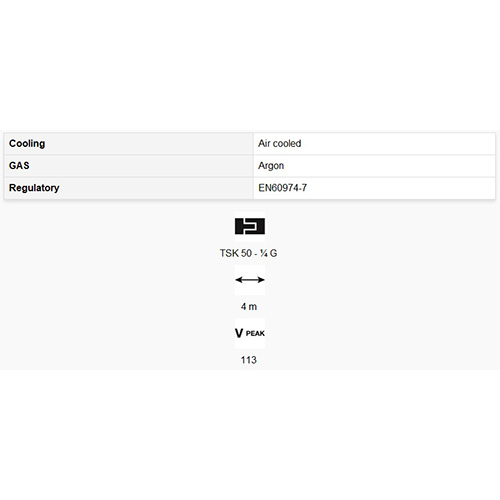Click the EN60974-7 standard value
This screenshot has height=500, width=500.
[283, 188]
